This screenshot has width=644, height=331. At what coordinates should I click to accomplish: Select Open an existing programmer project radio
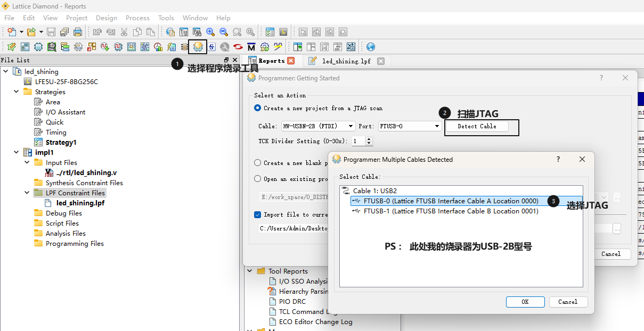pyautogui.click(x=258, y=179)
